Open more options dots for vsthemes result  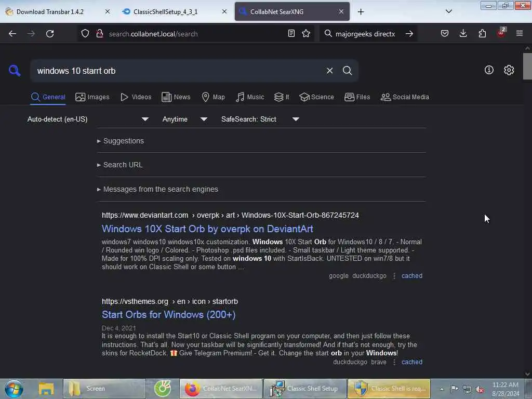394,362
